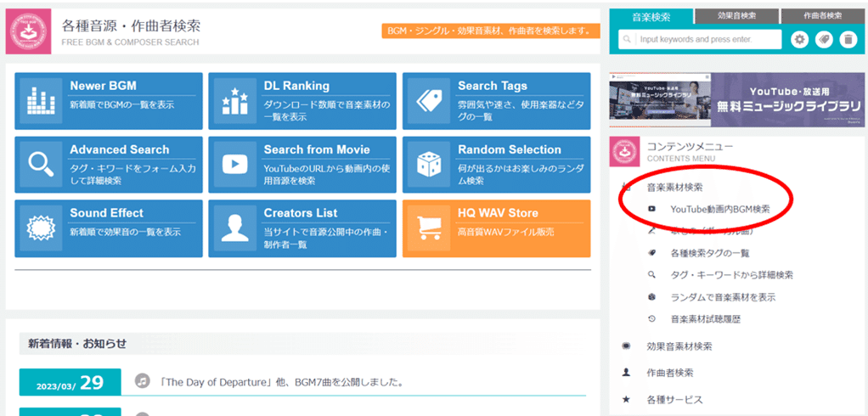Screen dimensions: 868x416
Task: Click the 各種音源・作曲者検索 page title
Action: pos(131,26)
